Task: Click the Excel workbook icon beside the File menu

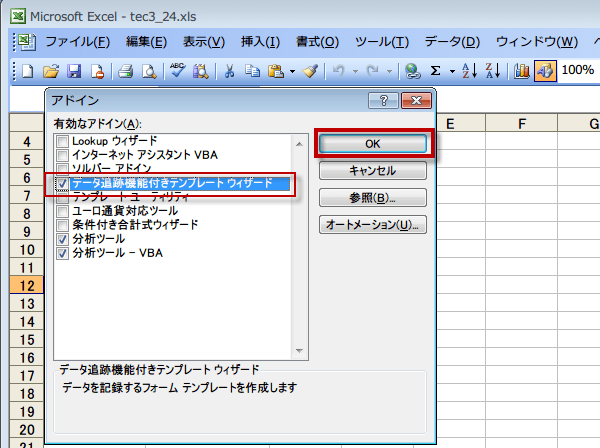Action: 26,42
